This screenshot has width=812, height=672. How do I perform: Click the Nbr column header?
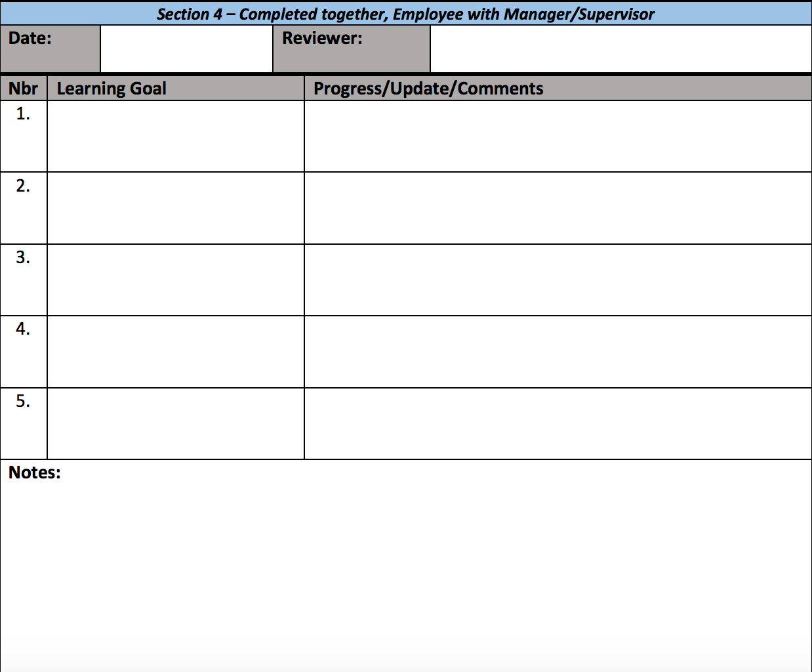tap(24, 89)
